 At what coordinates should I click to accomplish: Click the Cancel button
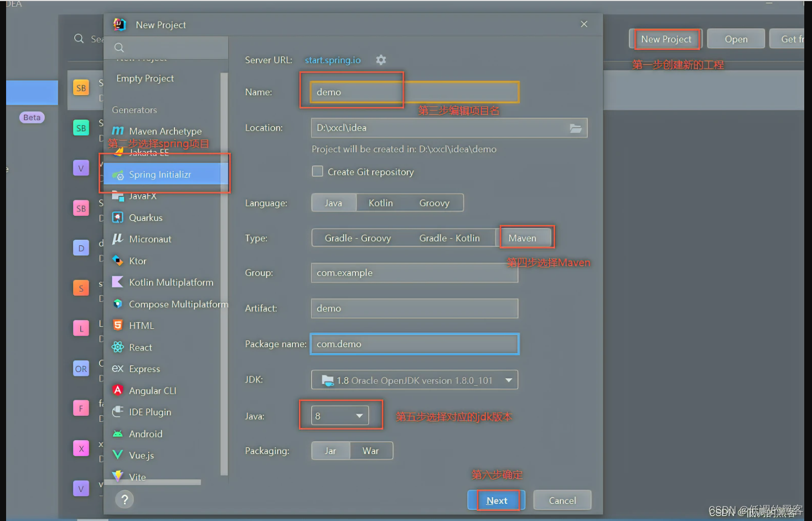pos(562,501)
